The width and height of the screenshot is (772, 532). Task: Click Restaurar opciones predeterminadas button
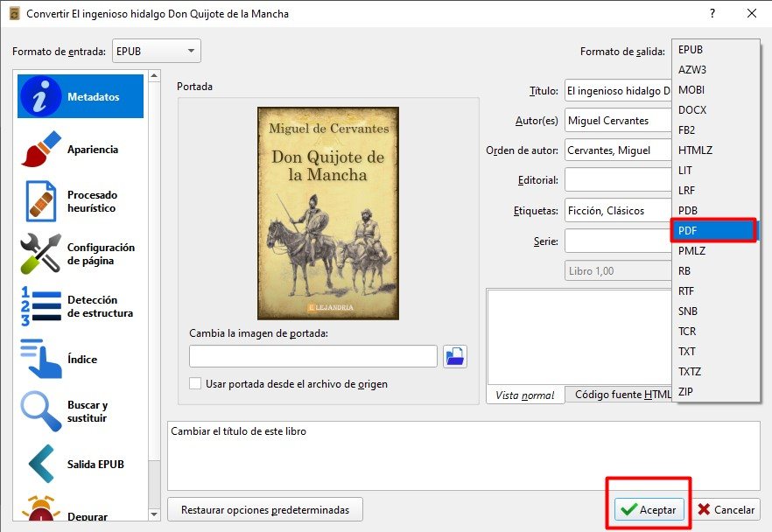coord(264,509)
